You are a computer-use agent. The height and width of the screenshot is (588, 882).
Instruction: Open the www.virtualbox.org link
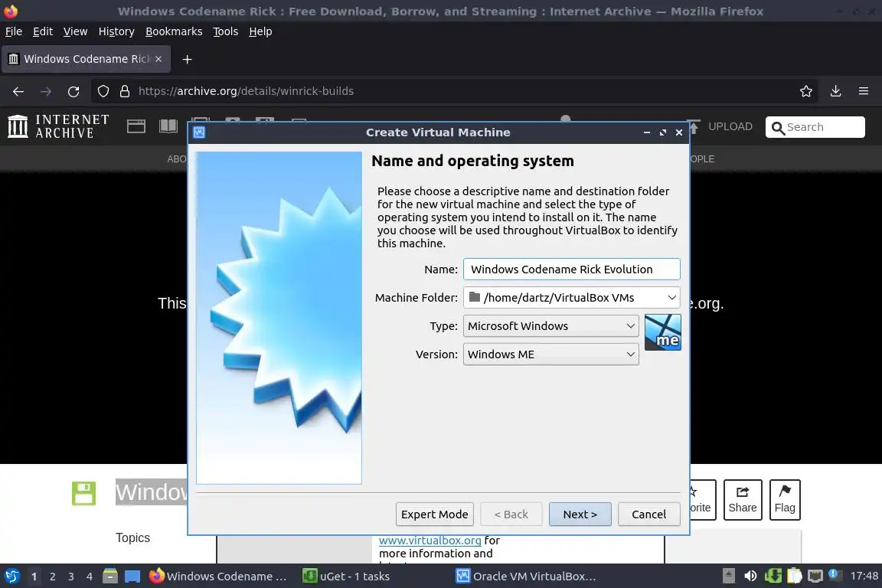(430, 541)
